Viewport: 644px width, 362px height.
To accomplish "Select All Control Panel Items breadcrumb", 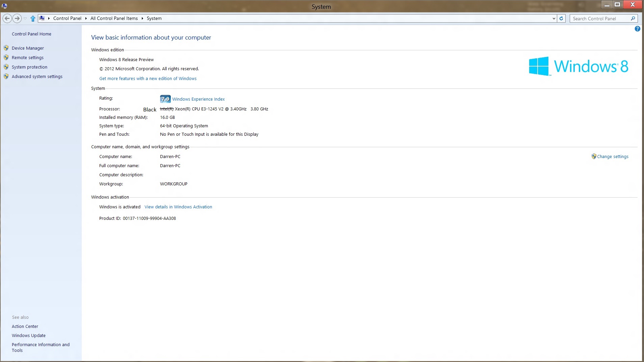I will pyautogui.click(x=114, y=19).
